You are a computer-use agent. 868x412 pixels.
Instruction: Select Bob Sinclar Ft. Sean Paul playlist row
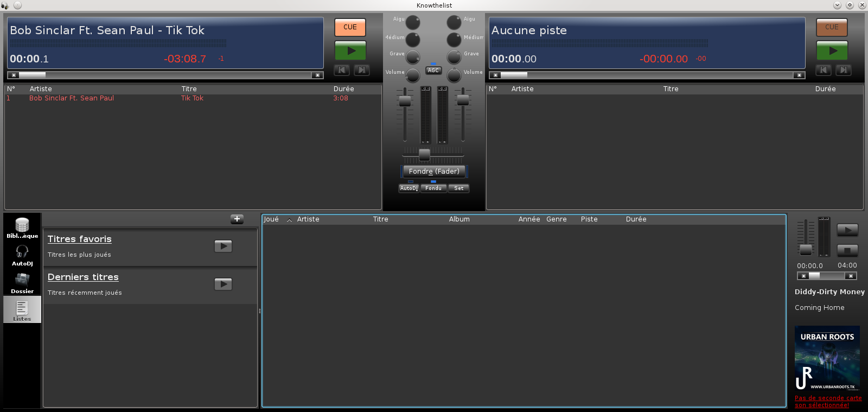pyautogui.click(x=193, y=98)
